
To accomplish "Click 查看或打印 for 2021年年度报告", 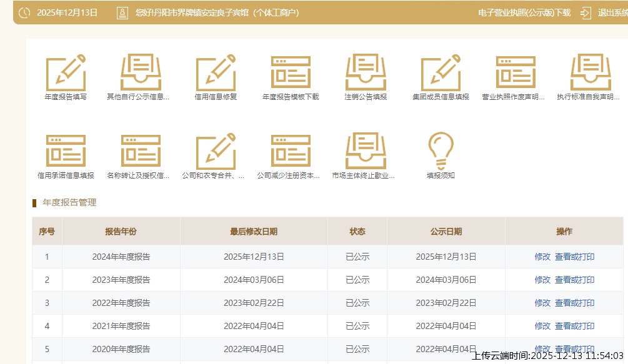I will tap(574, 326).
